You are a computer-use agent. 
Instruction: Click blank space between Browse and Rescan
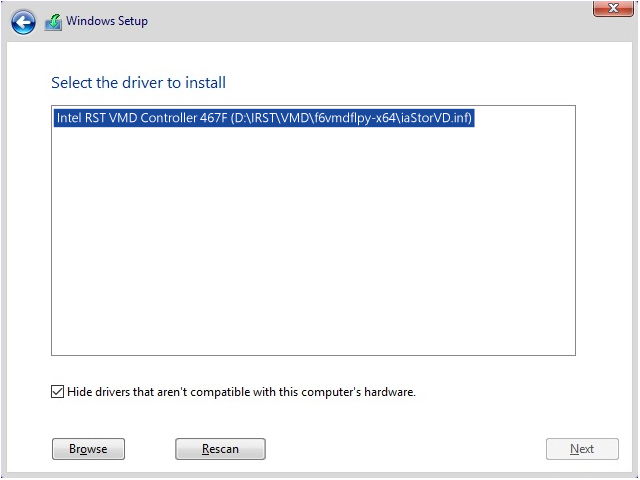(149, 449)
